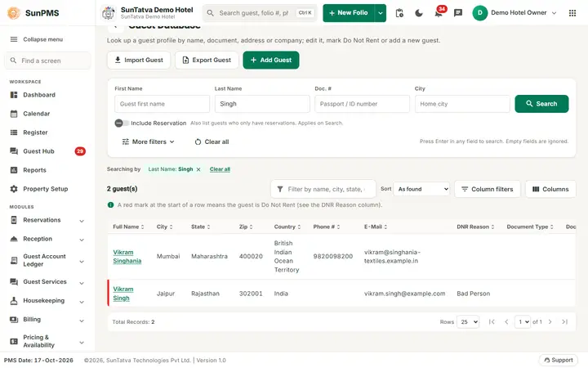Click the First Name input field
The width and height of the screenshot is (588, 368).
pos(162,104)
